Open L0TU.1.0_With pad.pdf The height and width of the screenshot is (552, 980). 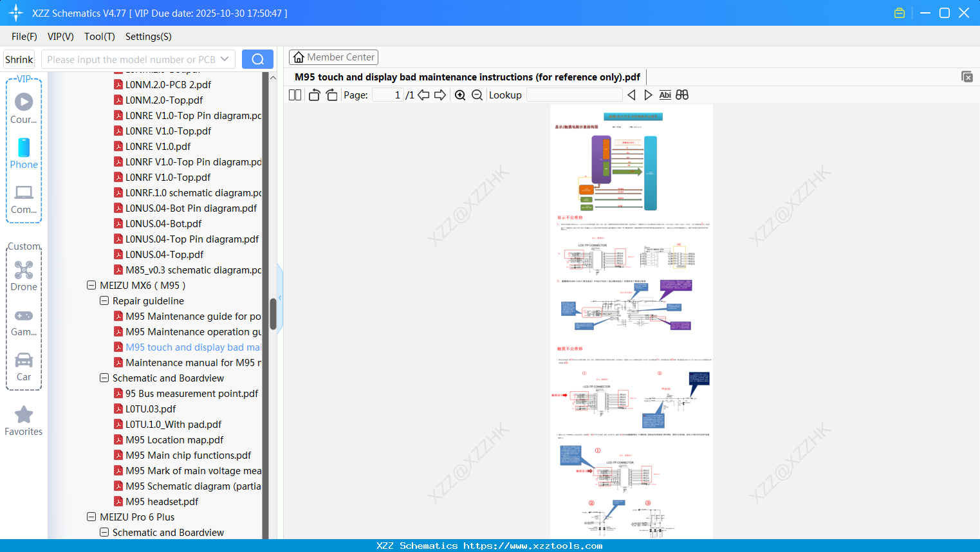click(x=174, y=424)
